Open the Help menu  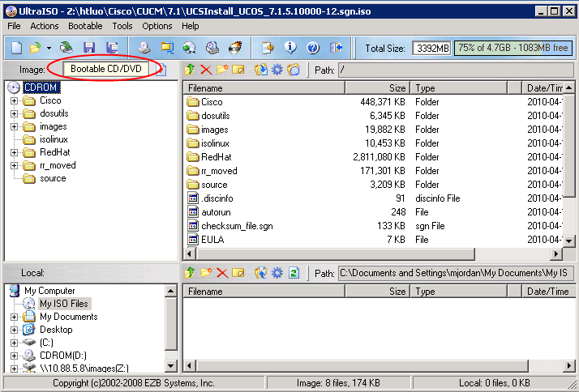[x=191, y=26]
